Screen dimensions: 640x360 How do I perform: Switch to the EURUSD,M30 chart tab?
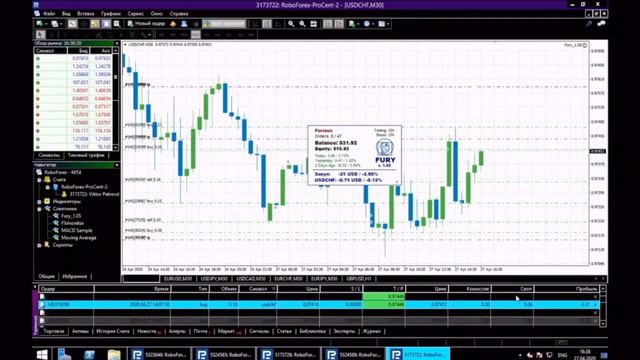pos(178,279)
